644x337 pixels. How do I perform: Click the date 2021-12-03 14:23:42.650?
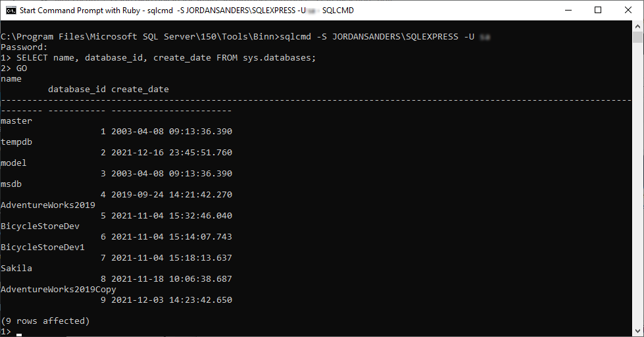(x=172, y=300)
